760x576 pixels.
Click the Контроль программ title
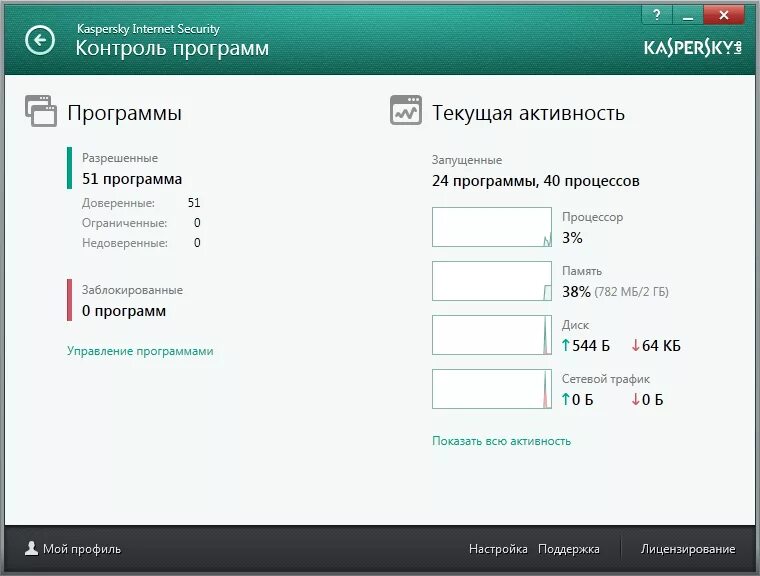click(172, 48)
